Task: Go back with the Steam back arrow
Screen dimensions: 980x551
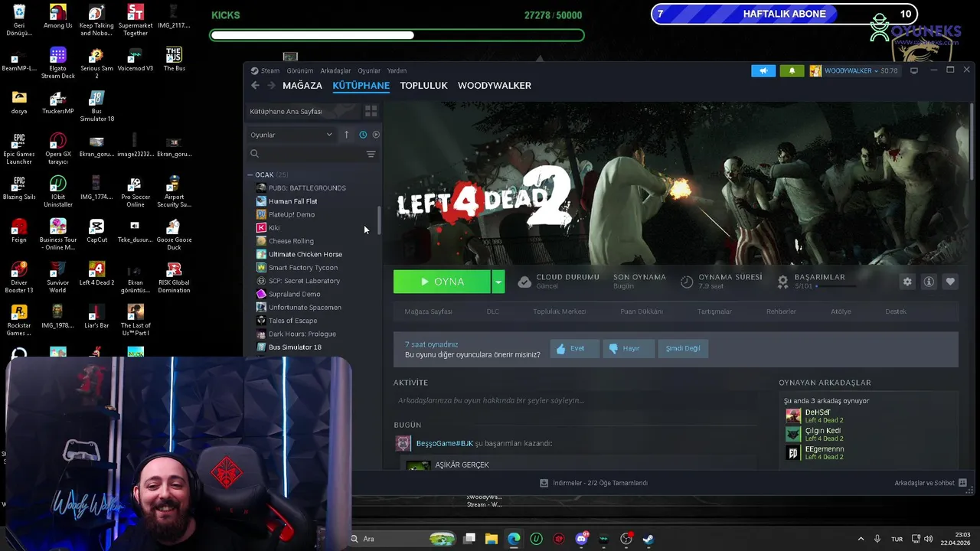Action: click(255, 86)
